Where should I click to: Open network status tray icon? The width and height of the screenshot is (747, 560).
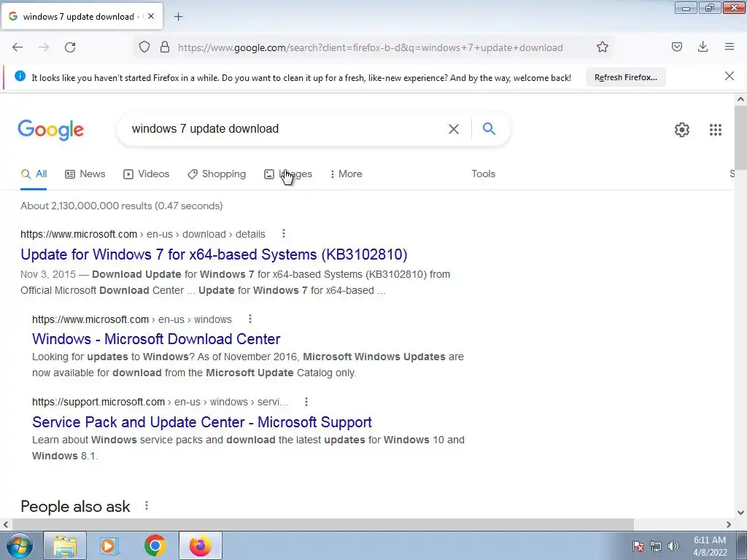click(x=656, y=546)
